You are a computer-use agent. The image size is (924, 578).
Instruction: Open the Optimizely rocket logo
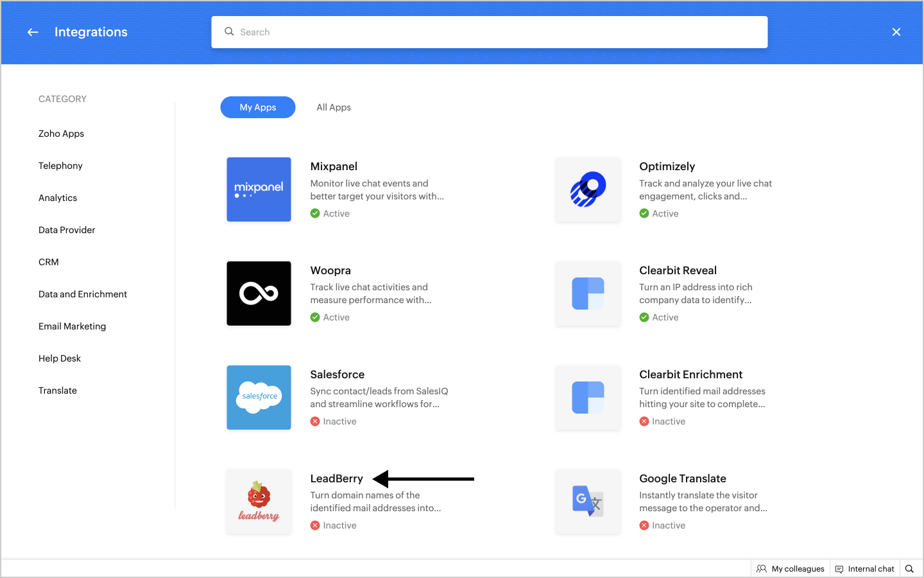(x=588, y=189)
